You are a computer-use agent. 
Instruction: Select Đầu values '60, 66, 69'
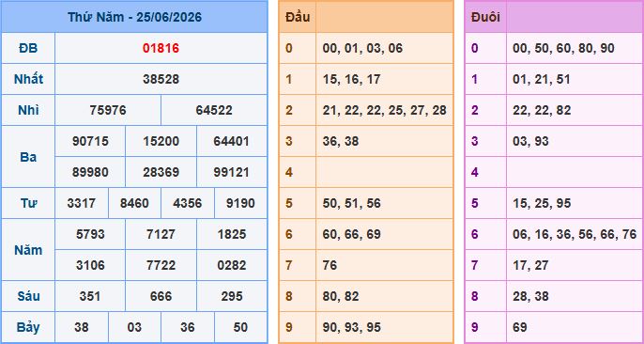[x=351, y=234]
